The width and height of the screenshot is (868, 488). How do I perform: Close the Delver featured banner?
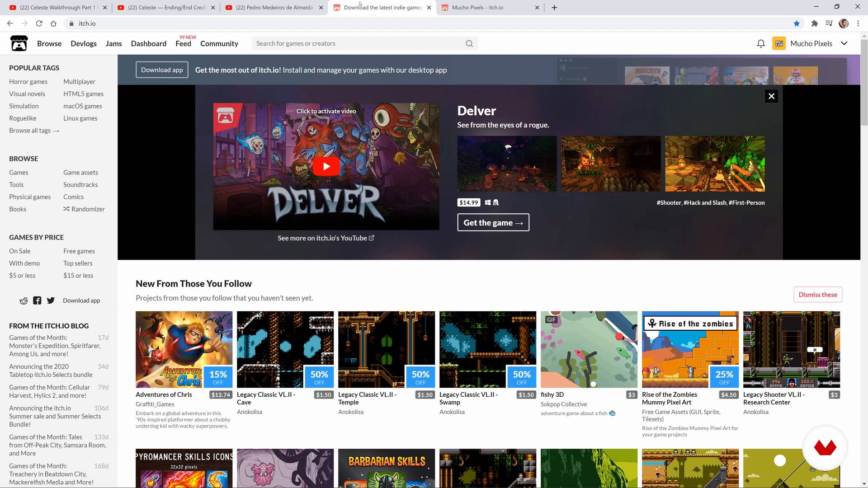771,96
